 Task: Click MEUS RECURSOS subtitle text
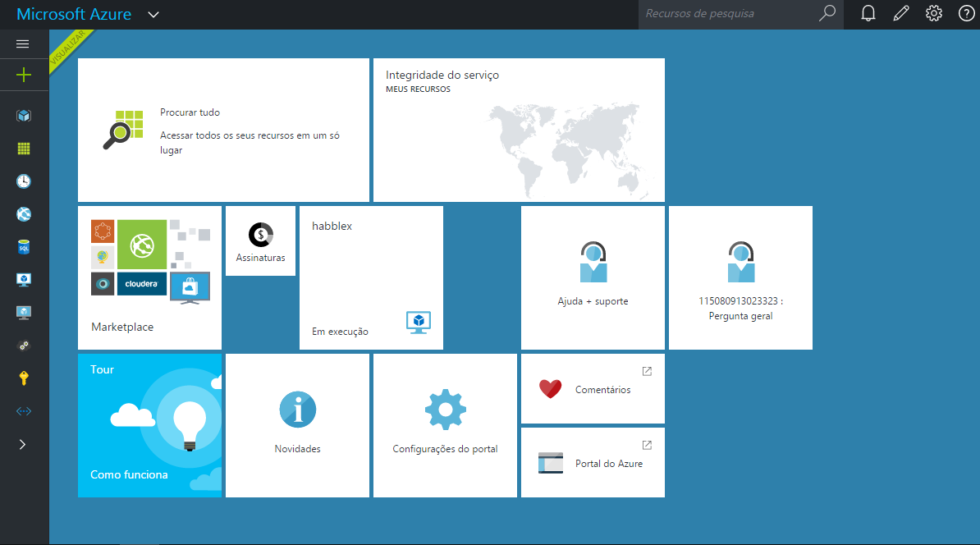tap(418, 89)
